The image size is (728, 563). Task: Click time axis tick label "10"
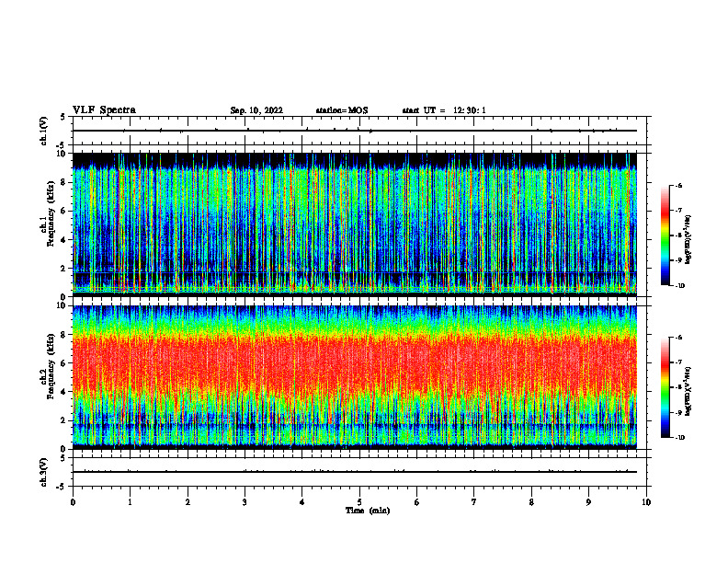646,502
